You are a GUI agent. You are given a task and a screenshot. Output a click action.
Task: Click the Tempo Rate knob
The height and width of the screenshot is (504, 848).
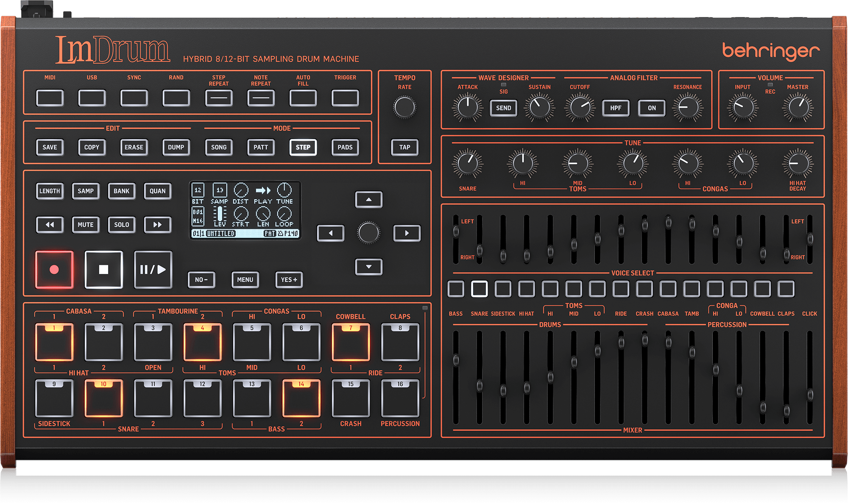pos(404,107)
